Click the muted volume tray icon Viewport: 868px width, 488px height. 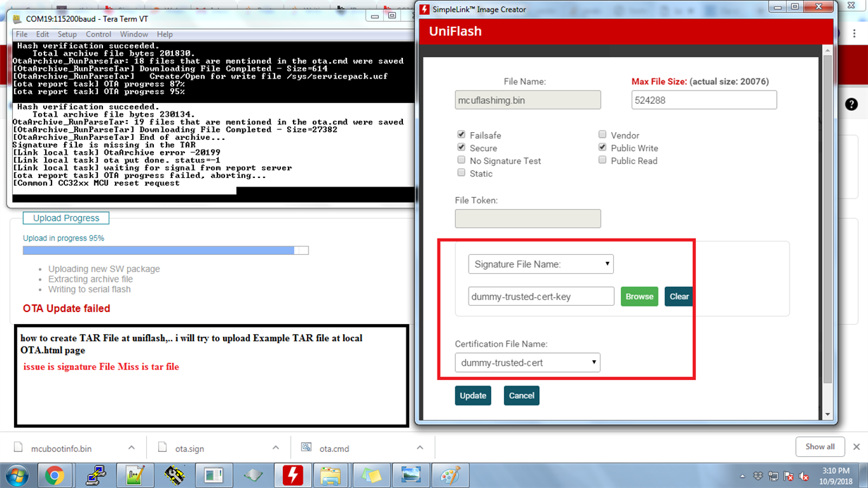coord(804,477)
